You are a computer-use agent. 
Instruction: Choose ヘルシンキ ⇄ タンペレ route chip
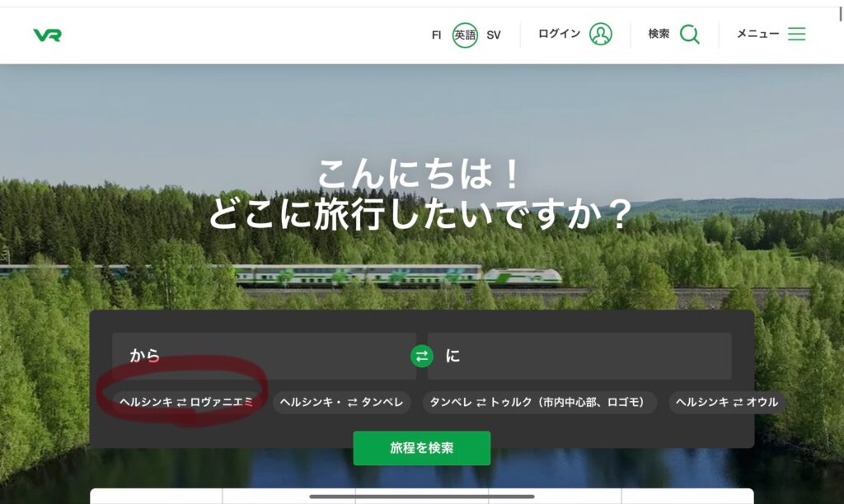(342, 402)
